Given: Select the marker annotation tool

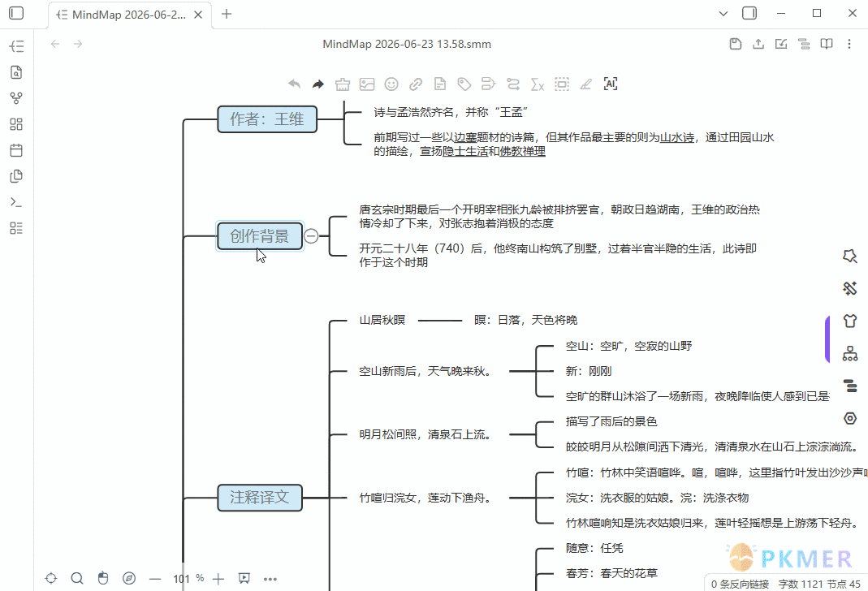Looking at the screenshot, I should [585, 84].
